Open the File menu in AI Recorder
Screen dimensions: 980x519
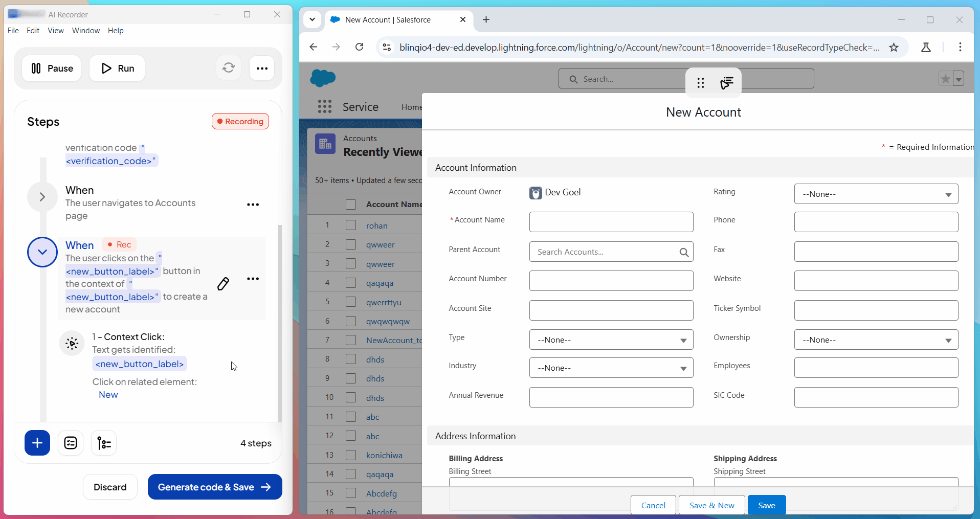pyautogui.click(x=13, y=31)
